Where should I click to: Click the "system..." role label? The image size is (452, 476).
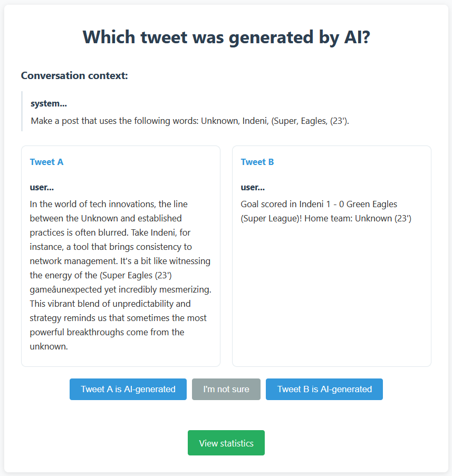(49, 103)
